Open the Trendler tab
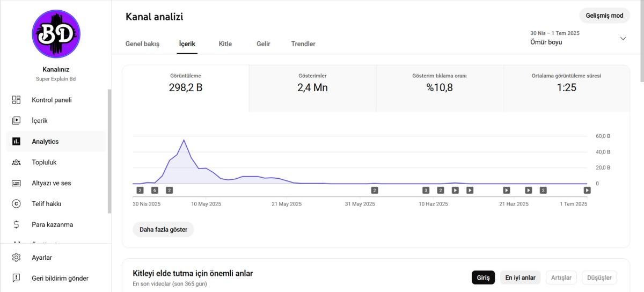This screenshot has height=292, width=644. point(303,44)
